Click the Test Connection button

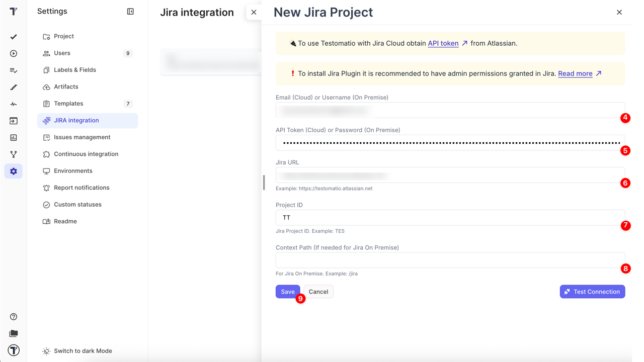(x=592, y=292)
